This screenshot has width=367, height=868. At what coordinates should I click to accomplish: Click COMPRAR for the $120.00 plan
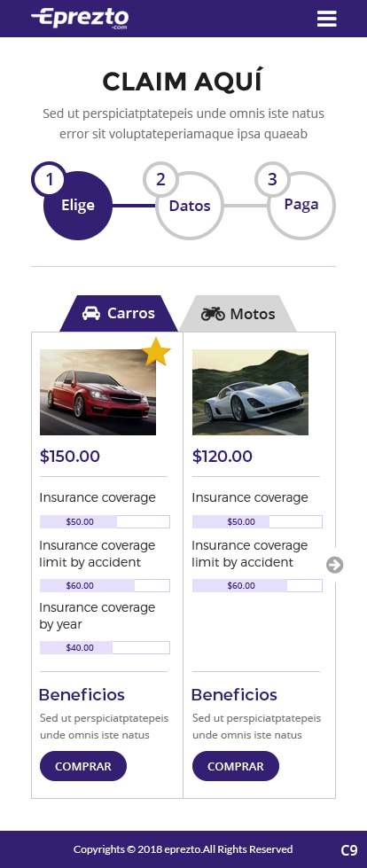[x=236, y=766]
